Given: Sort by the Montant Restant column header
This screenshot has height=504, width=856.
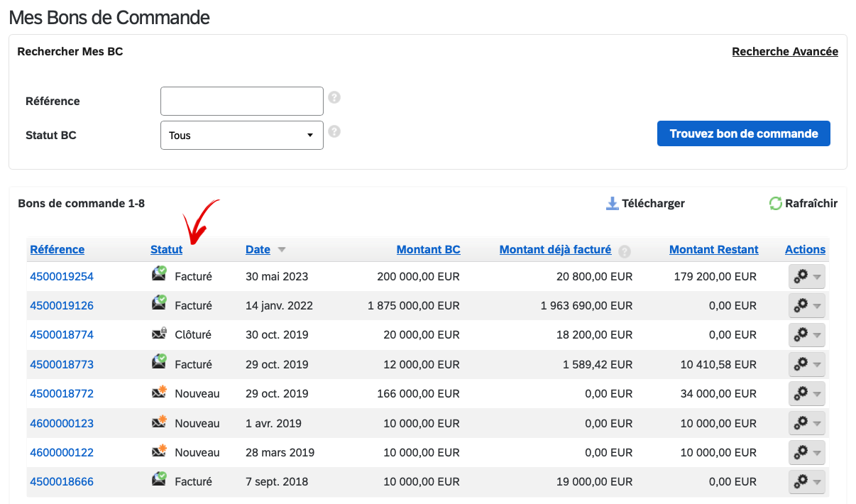Looking at the screenshot, I should (x=713, y=249).
